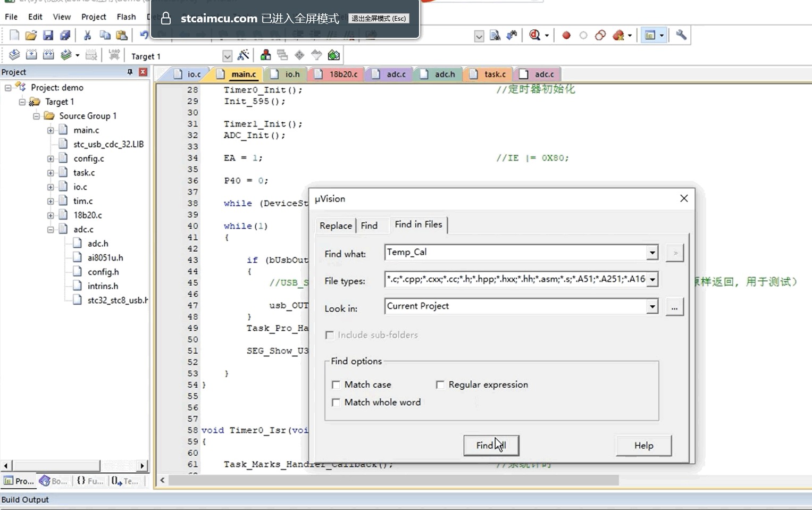Select stc_usb_cdc_32.LIB in project tree
The width and height of the screenshot is (812, 510).
click(108, 144)
